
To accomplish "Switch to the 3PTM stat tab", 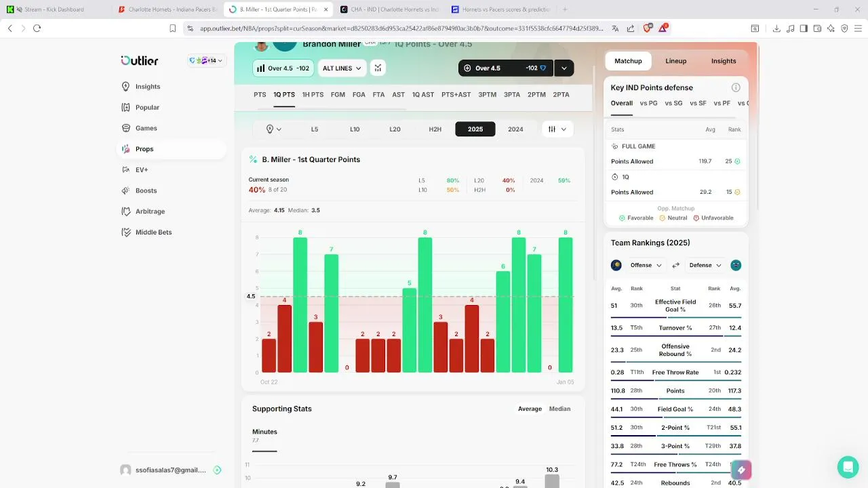I will click(x=488, y=95).
